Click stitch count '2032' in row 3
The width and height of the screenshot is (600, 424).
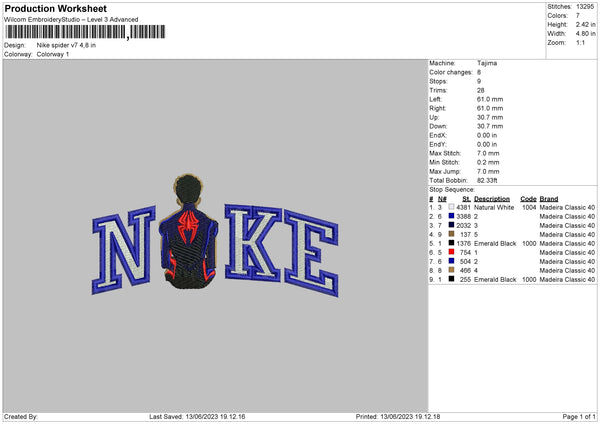click(463, 225)
